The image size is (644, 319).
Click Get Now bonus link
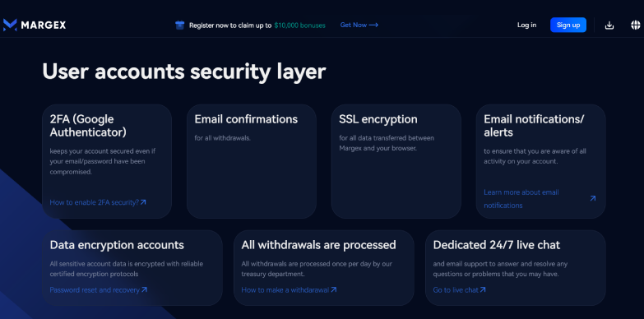tap(359, 25)
